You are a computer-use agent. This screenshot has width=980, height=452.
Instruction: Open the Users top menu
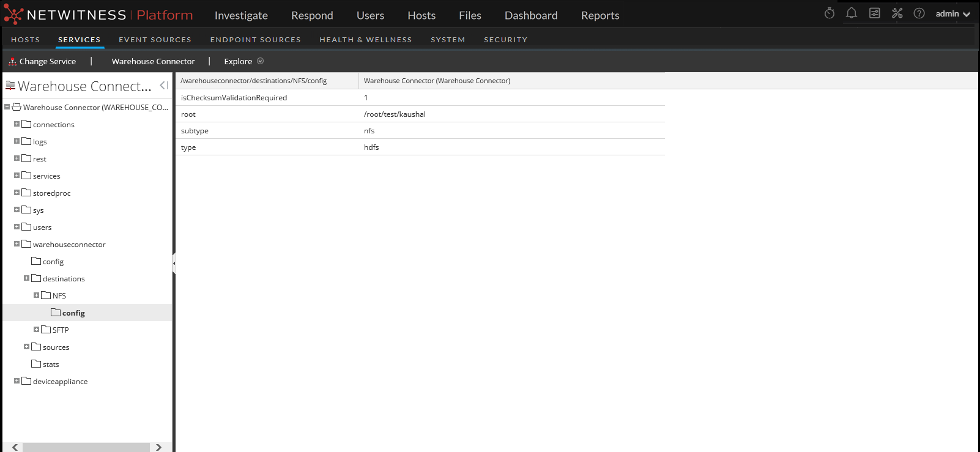(x=370, y=15)
